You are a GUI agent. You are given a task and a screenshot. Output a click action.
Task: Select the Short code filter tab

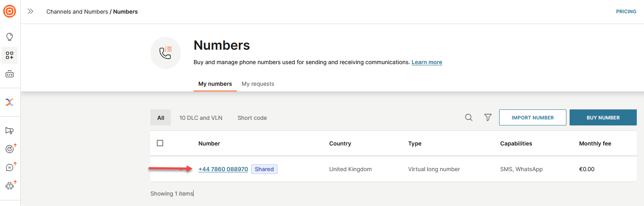tap(252, 118)
